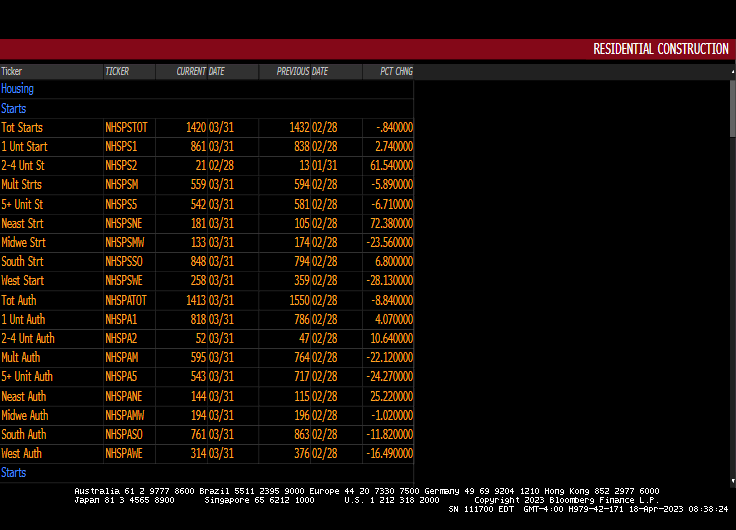Click the Housing category heading

[18, 89]
